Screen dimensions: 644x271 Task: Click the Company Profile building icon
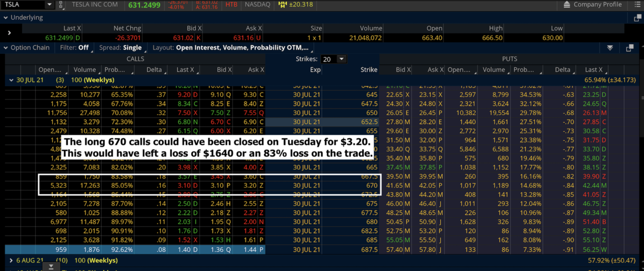567,5
